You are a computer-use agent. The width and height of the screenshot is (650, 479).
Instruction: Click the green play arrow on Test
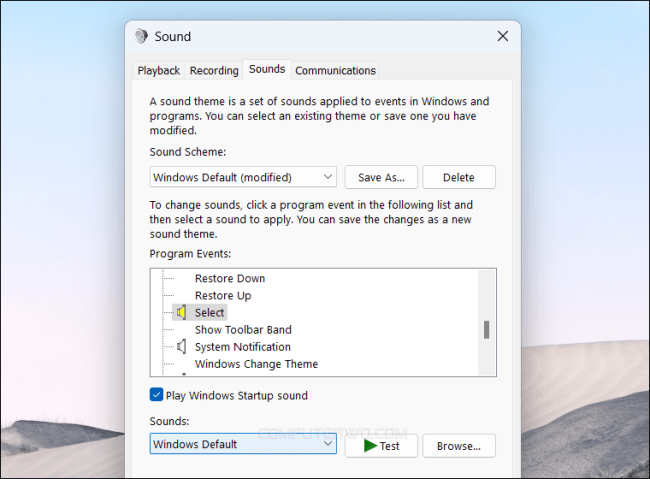coord(370,446)
